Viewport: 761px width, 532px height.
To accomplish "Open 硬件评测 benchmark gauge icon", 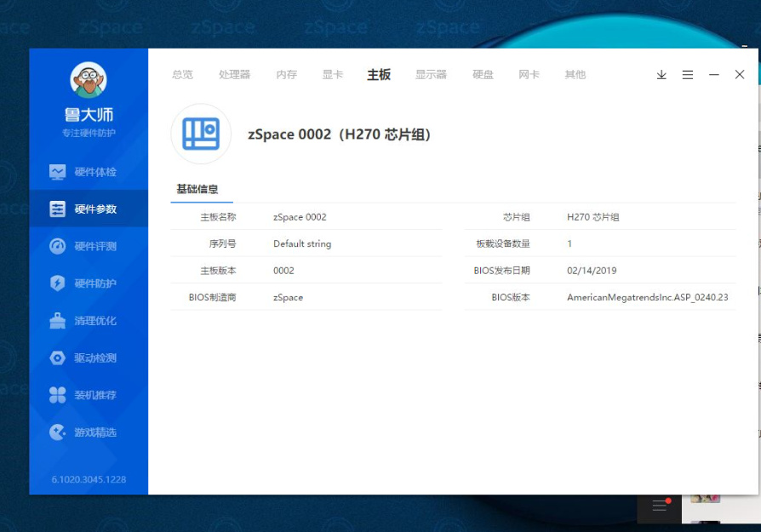I will pyautogui.click(x=57, y=246).
